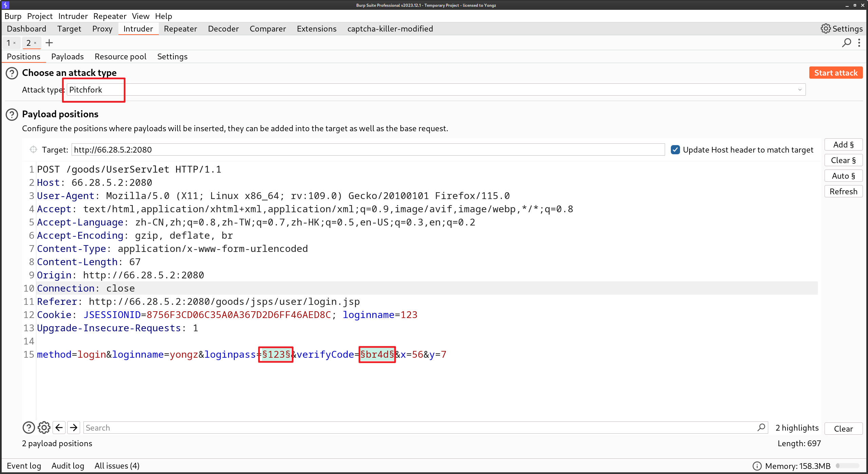Click the §123§ loginpass payload position
Screen dimensions: 868x474
pyautogui.click(x=276, y=354)
